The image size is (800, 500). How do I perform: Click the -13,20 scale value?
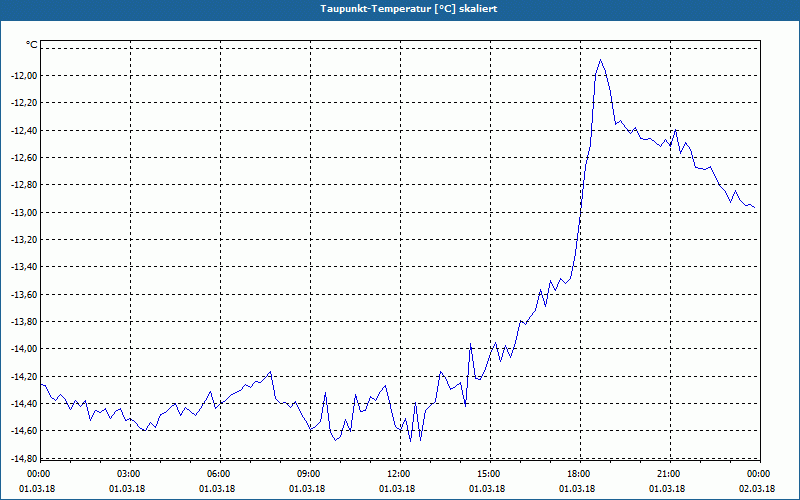point(25,239)
